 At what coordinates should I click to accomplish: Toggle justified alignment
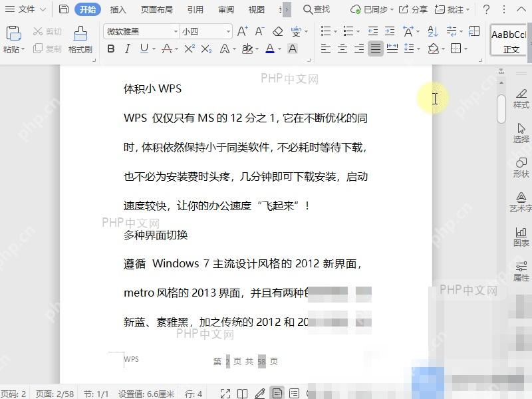[376, 49]
